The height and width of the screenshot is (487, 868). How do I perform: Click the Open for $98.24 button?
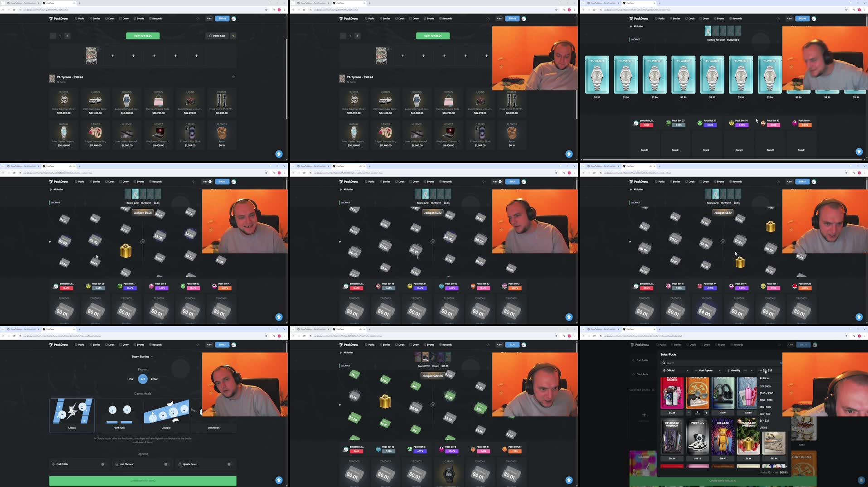[142, 35]
